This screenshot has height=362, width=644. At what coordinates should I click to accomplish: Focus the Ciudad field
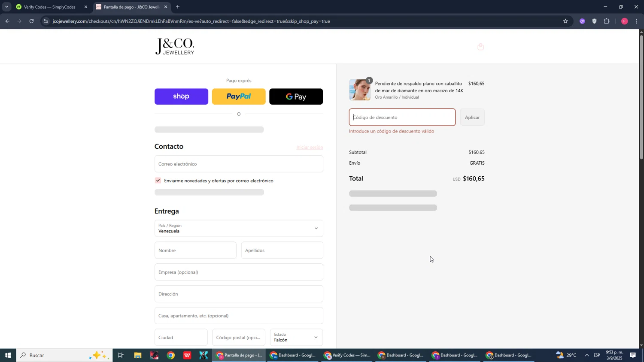[x=181, y=338]
